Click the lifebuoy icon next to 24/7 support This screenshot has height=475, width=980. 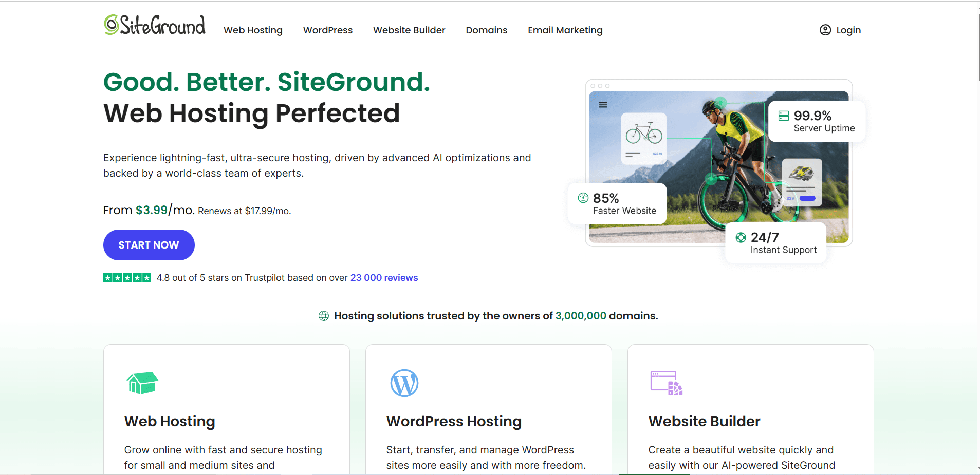pyautogui.click(x=741, y=237)
